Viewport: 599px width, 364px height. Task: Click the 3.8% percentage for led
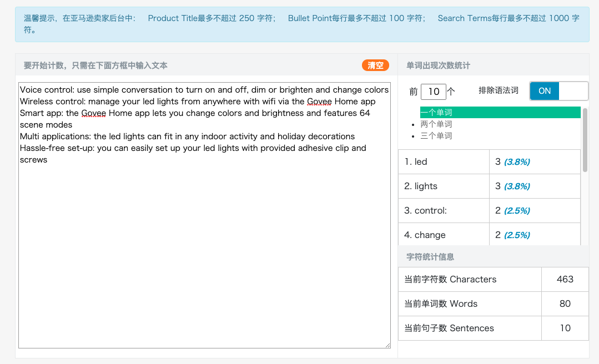517,162
